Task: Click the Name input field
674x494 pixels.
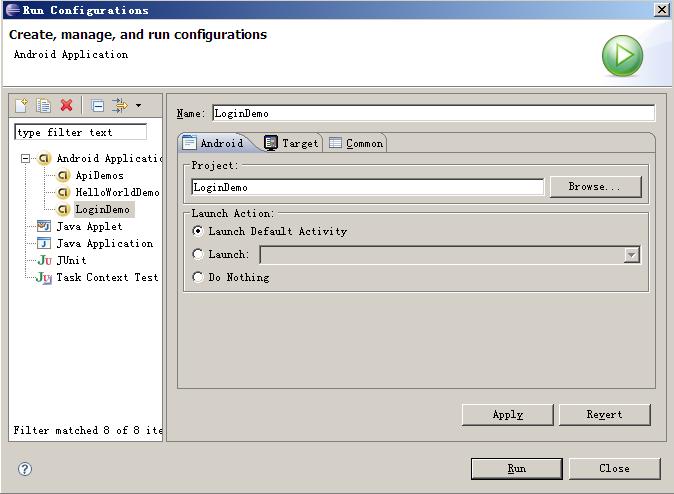Action: tap(434, 113)
